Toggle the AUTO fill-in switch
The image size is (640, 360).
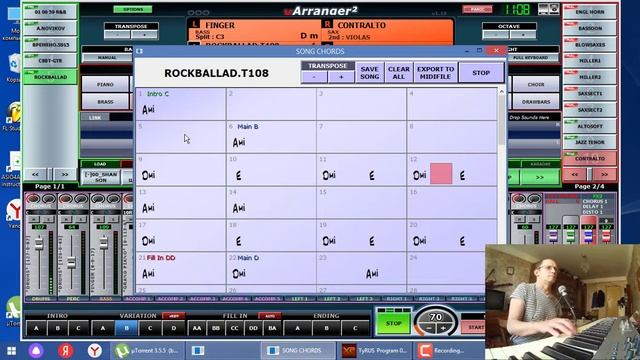click(x=269, y=316)
